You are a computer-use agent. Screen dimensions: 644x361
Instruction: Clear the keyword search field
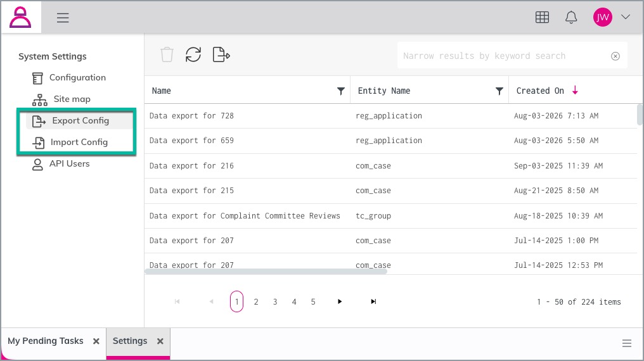[615, 56]
